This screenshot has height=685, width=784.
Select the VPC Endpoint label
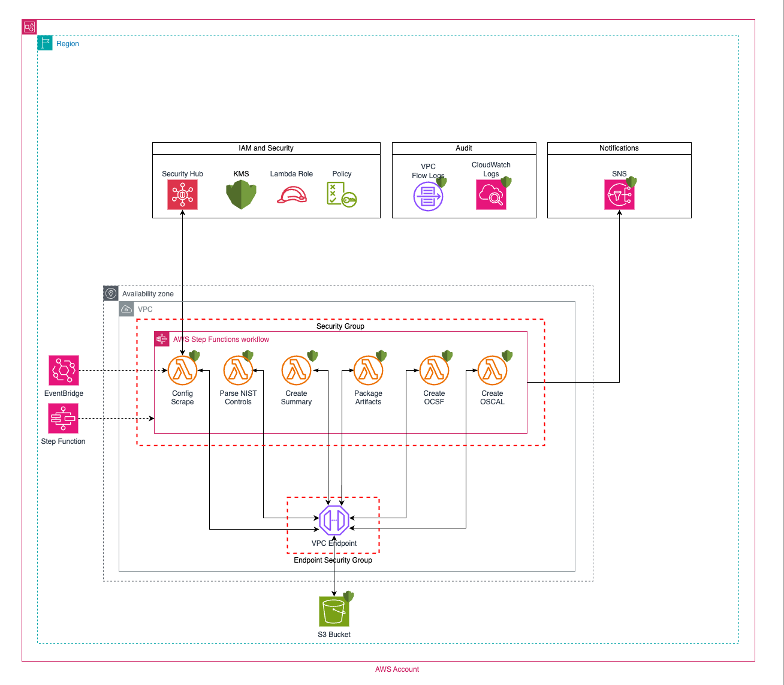334,543
